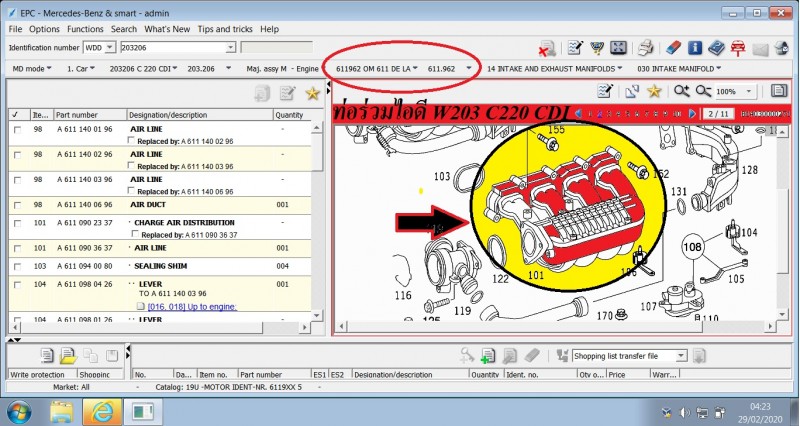Click the transfer icon beside Shopping list transfer file
Image resolution: width=800 pixels, height=426 pixels.
[562, 355]
